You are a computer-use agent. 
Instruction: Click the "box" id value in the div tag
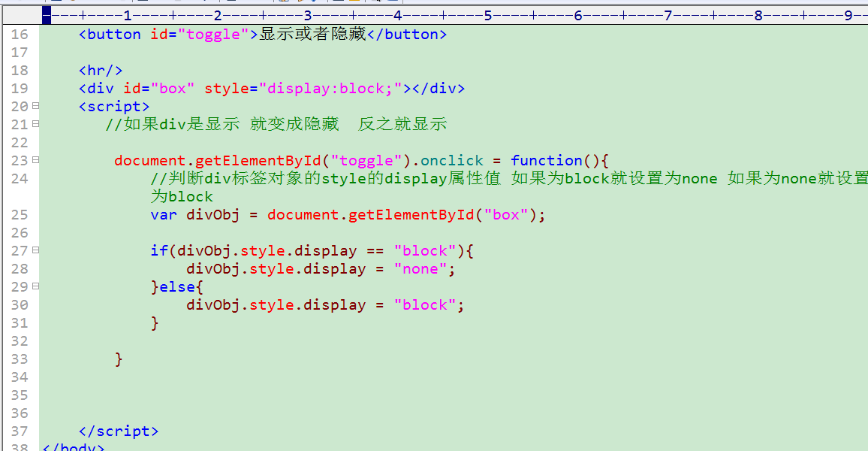173,89
